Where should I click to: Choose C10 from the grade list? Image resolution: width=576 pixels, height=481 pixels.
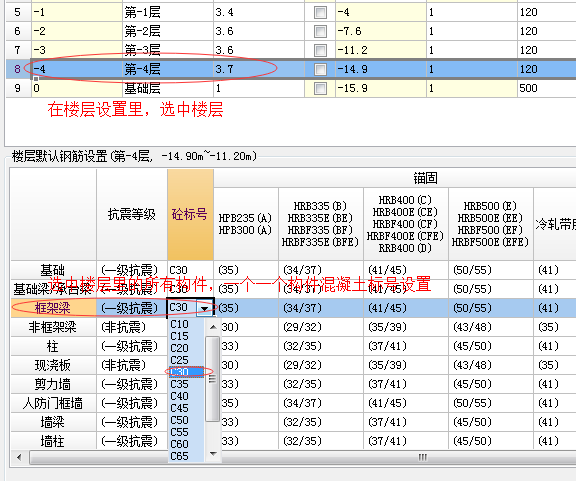pos(186,324)
